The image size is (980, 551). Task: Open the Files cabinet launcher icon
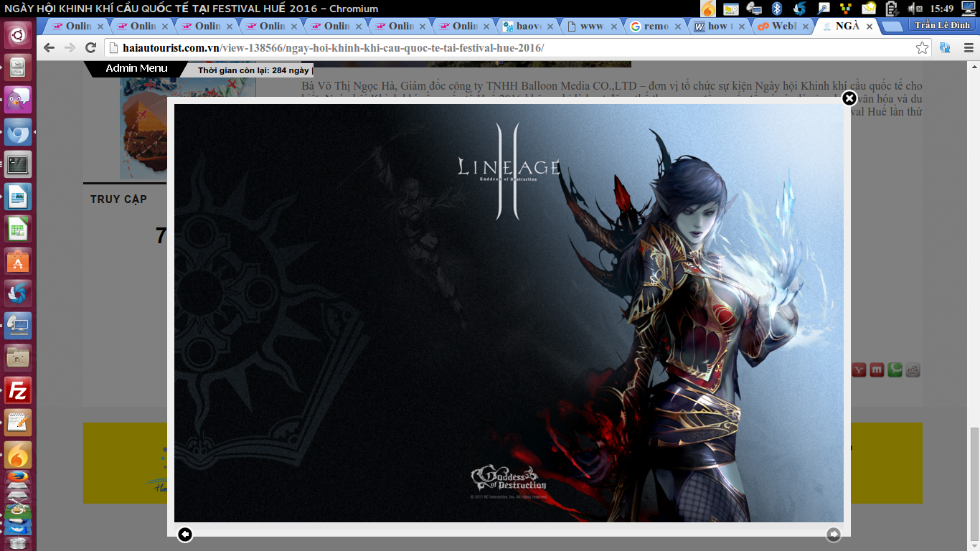(18, 67)
